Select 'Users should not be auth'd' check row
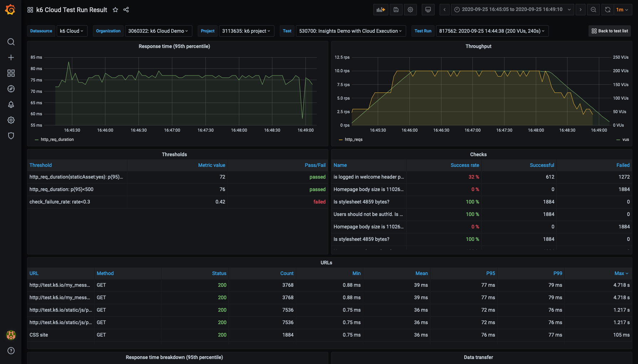This screenshot has width=638, height=364. (481, 214)
